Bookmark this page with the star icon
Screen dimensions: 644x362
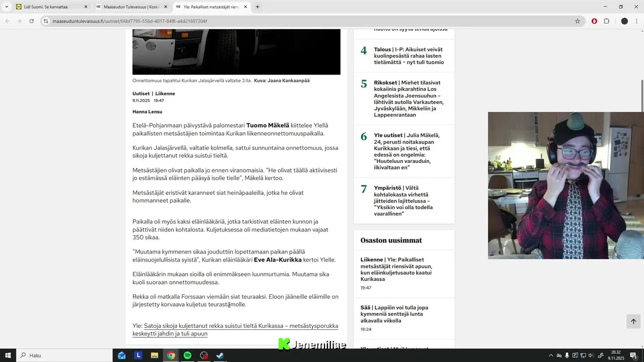click(578, 21)
